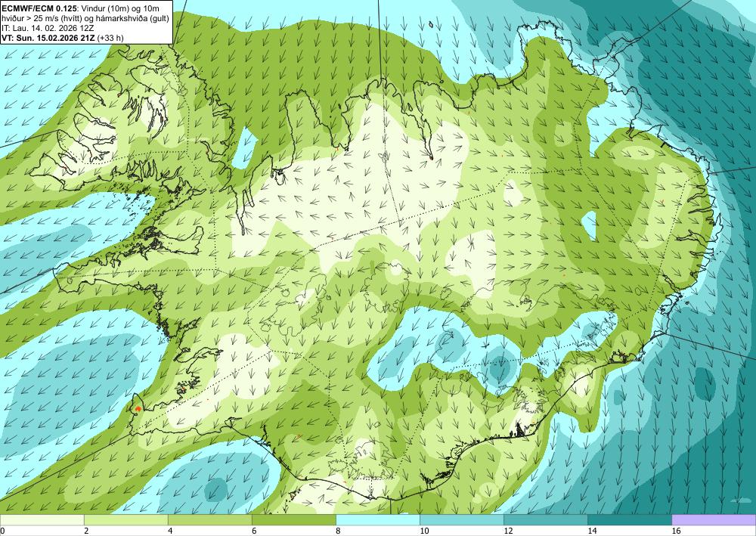Pick the 4–6 green legend swatch
Screen dimensions: 756x536
[x=209, y=519]
